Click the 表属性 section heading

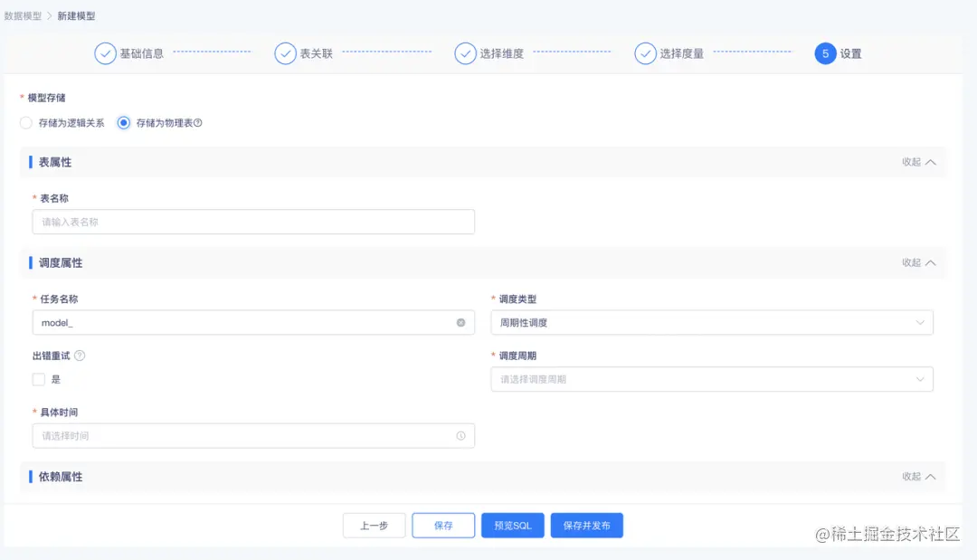coord(55,162)
